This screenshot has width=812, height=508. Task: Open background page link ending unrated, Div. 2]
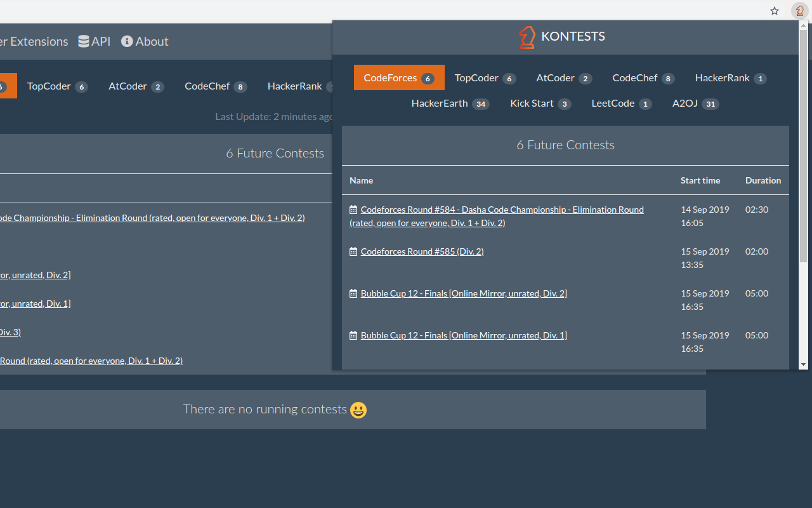[x=35, y=275]
